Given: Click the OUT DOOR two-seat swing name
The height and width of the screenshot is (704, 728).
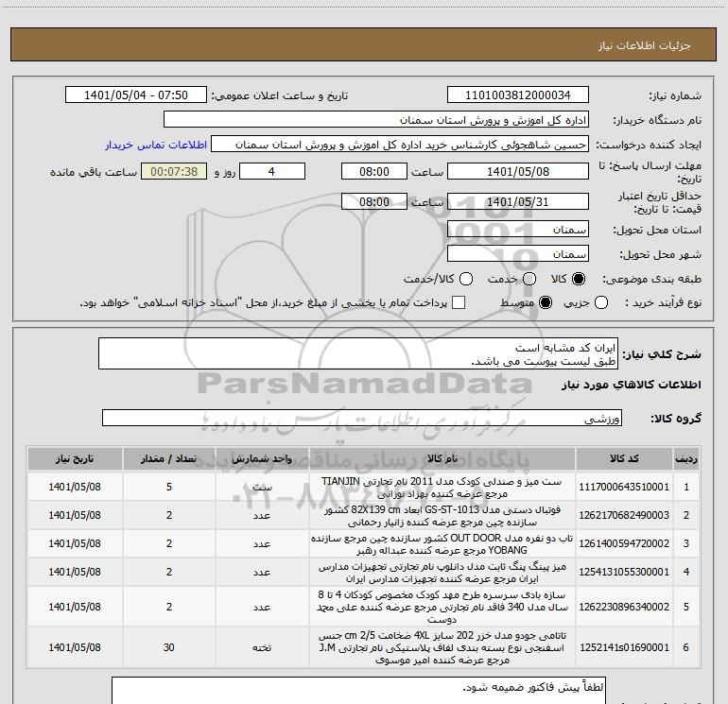Looking at the screenshot, I should [x=442, y=544].
